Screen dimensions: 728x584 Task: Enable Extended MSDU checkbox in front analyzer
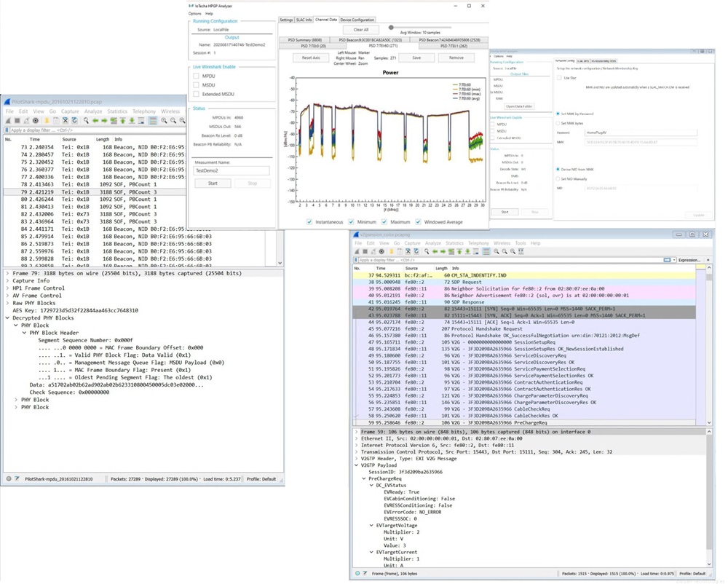pos(196,94)
